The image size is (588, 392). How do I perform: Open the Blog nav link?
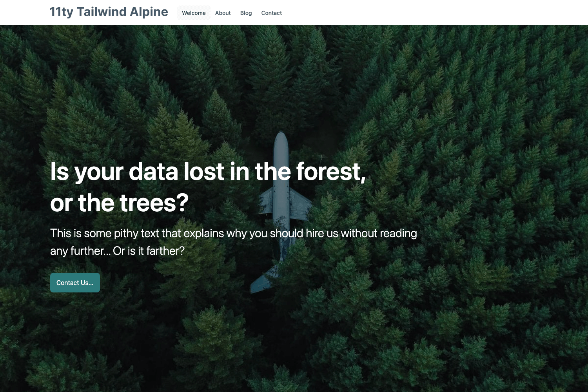(246, 13)
